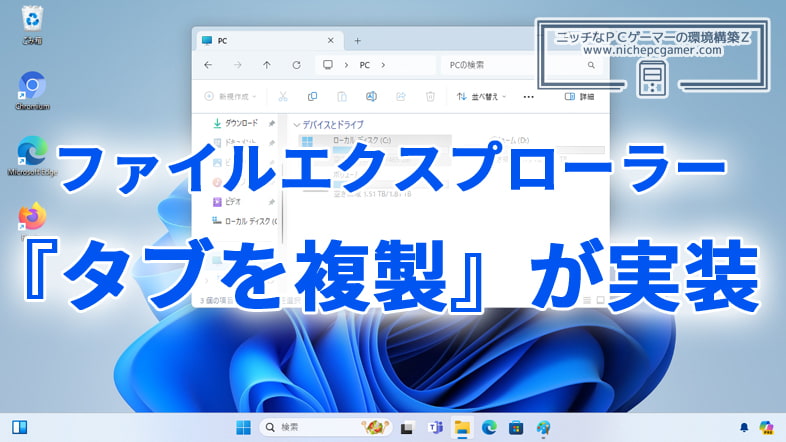Click the Paste icon in toolbar
The image size is (786, 442).
342,97
